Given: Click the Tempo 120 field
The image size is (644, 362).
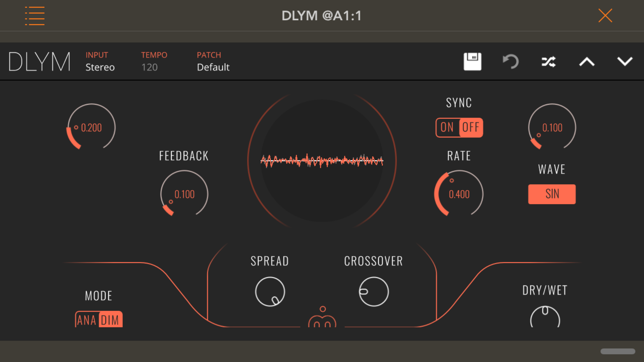Looking at the screenshot, I should click(150, 67).
